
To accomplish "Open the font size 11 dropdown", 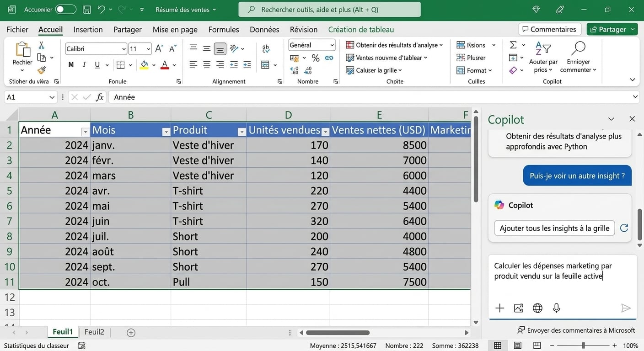I will [x=149, y=49].
